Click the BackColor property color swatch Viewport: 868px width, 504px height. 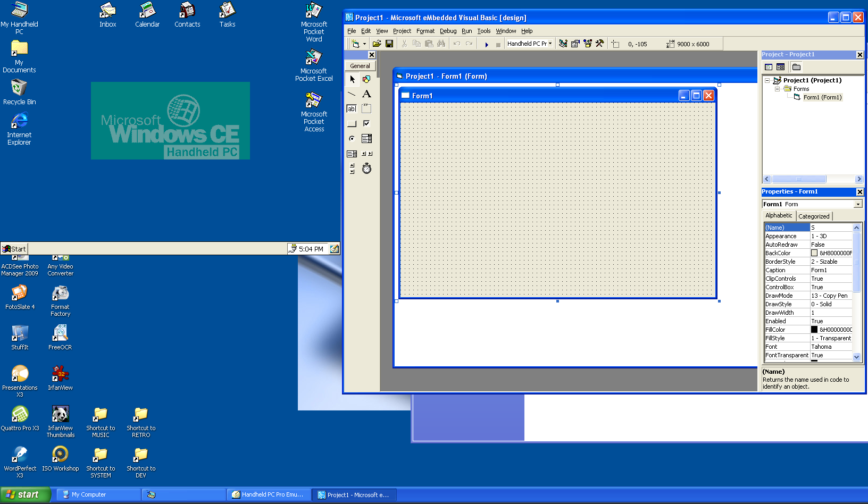pos(814,253)
